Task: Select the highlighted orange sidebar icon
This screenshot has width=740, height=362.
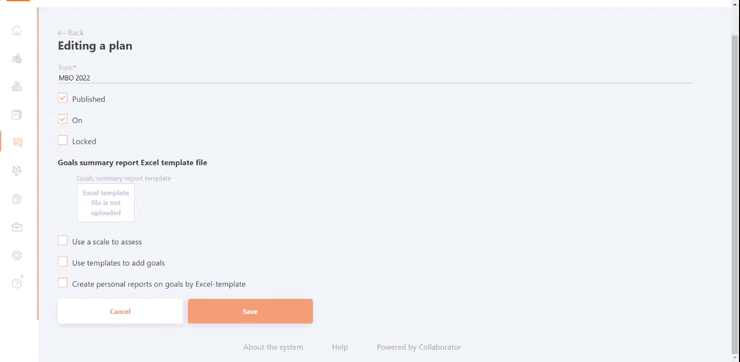Action: (x=17, y=142)
